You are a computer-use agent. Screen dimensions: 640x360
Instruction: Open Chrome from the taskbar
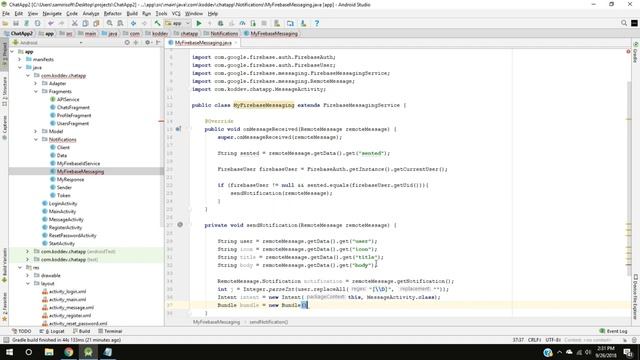[69, 352]
